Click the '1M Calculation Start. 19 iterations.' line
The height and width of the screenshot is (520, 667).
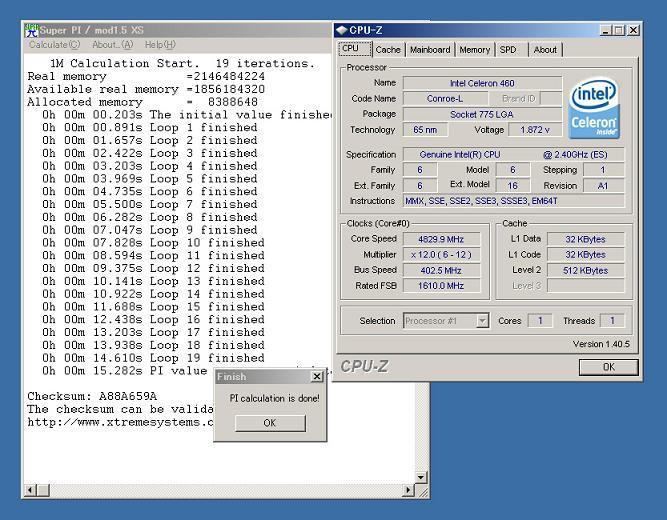pyautogui.click(x=182, y=63)
